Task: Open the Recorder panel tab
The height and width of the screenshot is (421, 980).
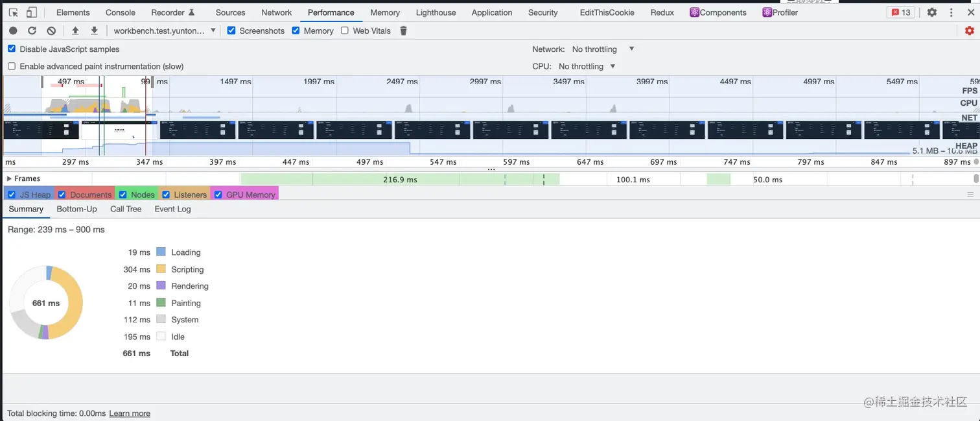Action: click(172, 12)
